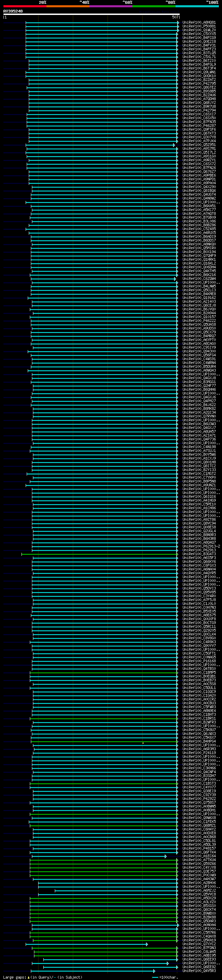The width and height of the screenshot is (222, 980).
Task: Click label UniRef100_B4FFZ3
Action: tap(199, 49)
